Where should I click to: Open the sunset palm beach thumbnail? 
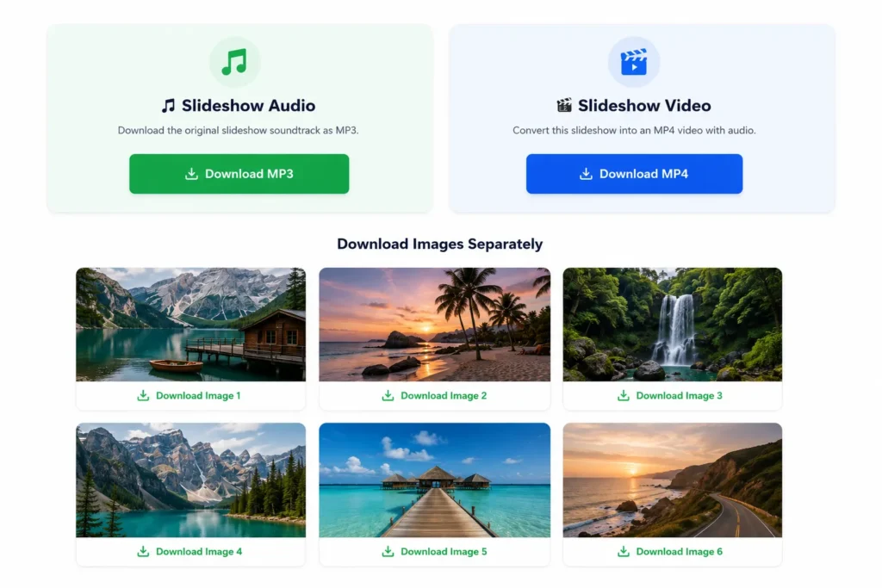tap(435, 325)
